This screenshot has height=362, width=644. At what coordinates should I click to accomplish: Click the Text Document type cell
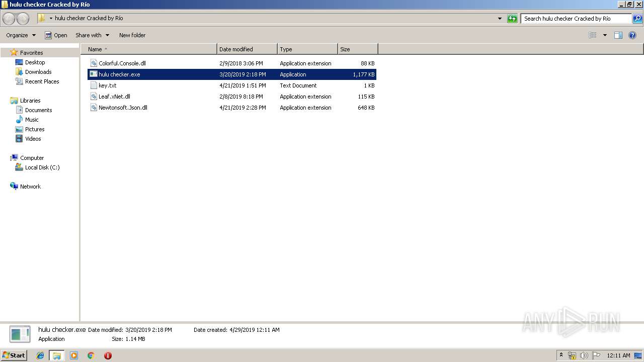(298, 85)
